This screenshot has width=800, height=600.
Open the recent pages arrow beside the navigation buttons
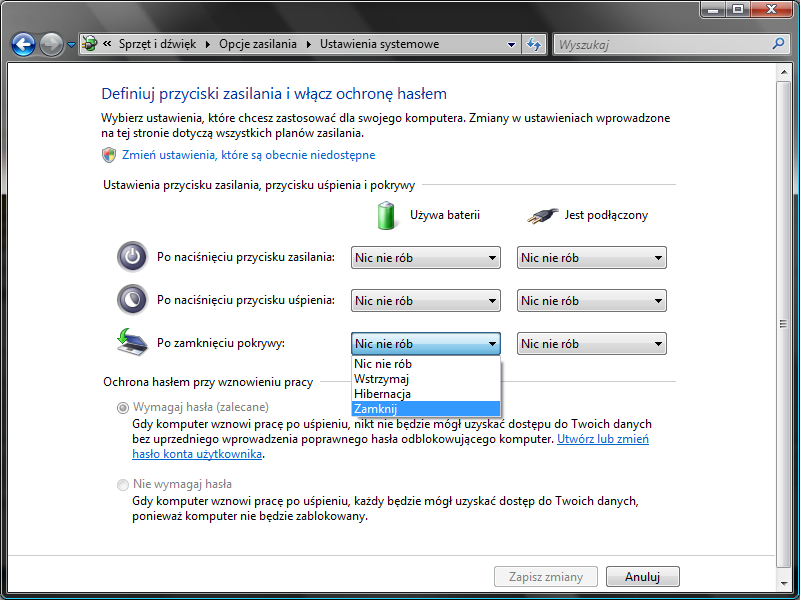point(71,45)
